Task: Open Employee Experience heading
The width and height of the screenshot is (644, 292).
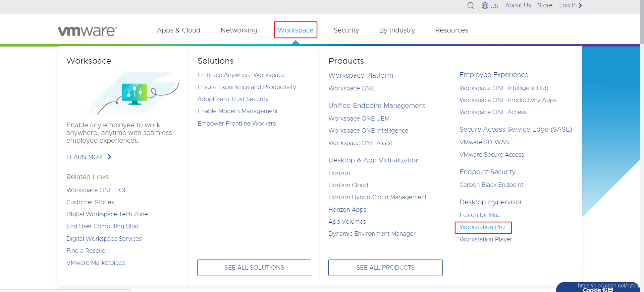Action: [494, 75]
